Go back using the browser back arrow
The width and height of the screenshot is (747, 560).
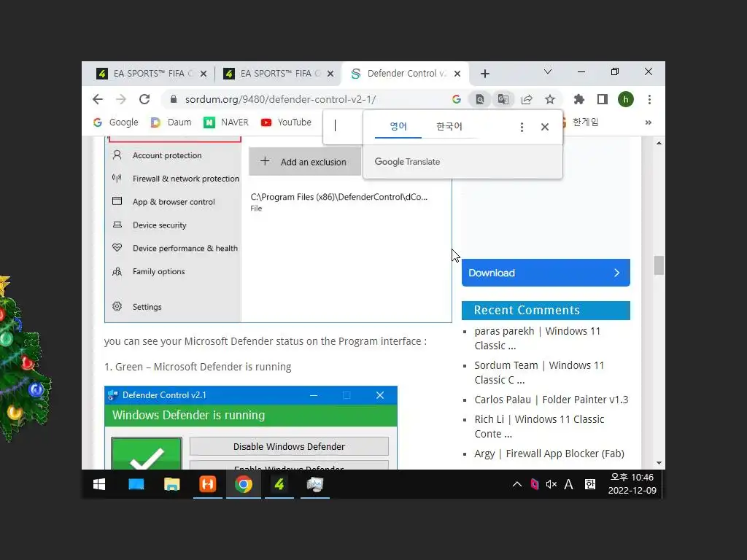point(98,99)
